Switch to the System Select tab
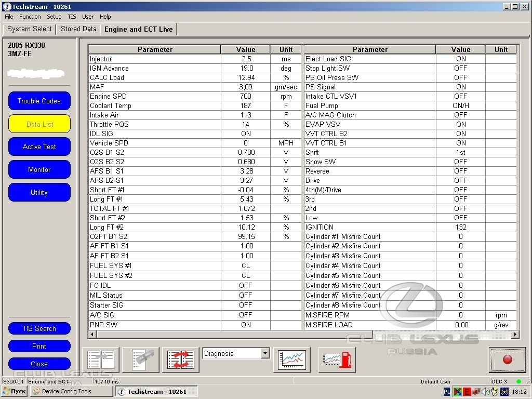The width and height of the screenshot is (532, 399). (30, 29)
